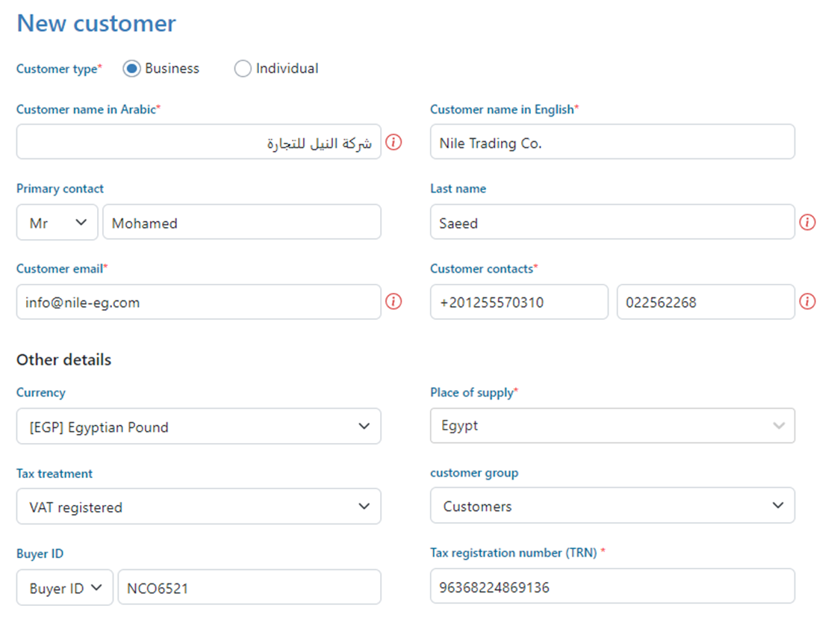The image size is (840, 632).
Task: Expand the Tax treatment dropdown
Action: (199, 506)
